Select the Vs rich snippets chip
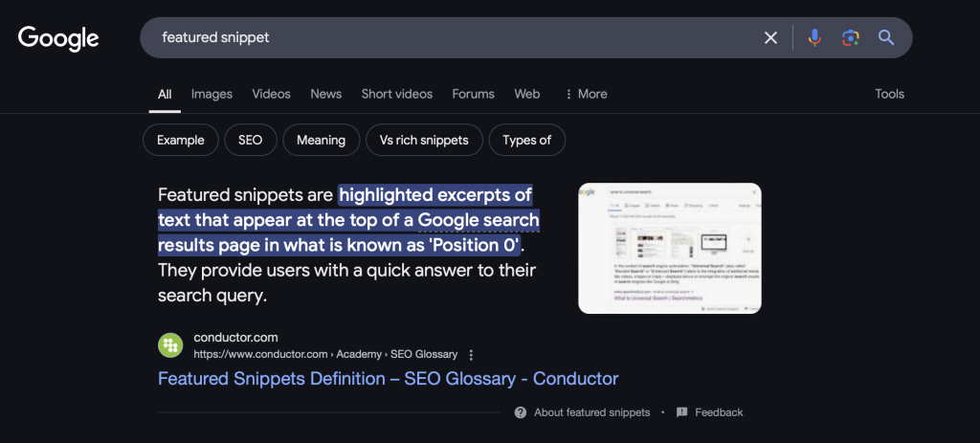The width and height of the screenshot is (980, 443). pos(424,140)
